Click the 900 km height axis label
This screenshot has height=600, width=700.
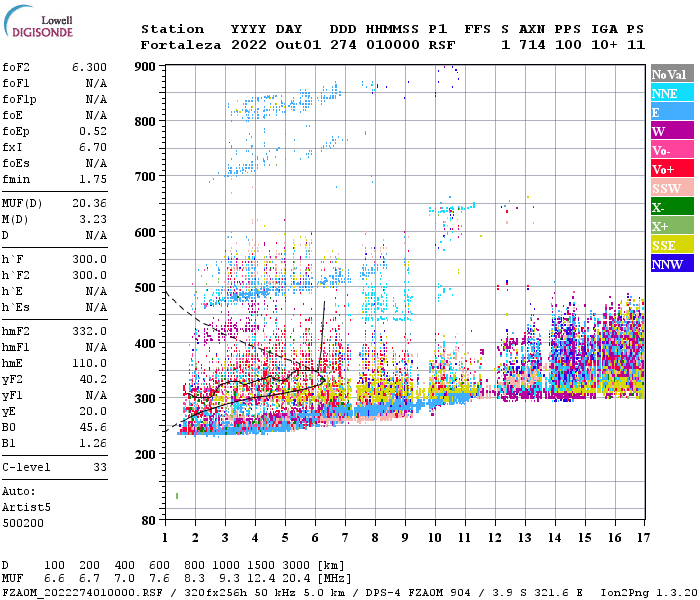tap(145, 67)
